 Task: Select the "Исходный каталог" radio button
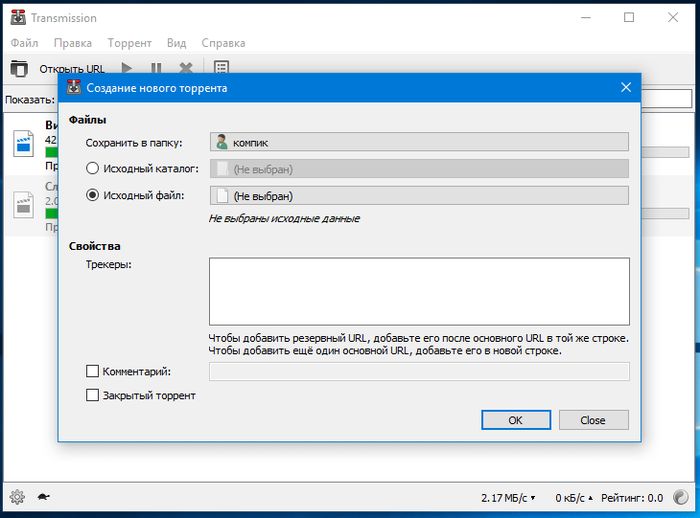click(x=93, y=169)
